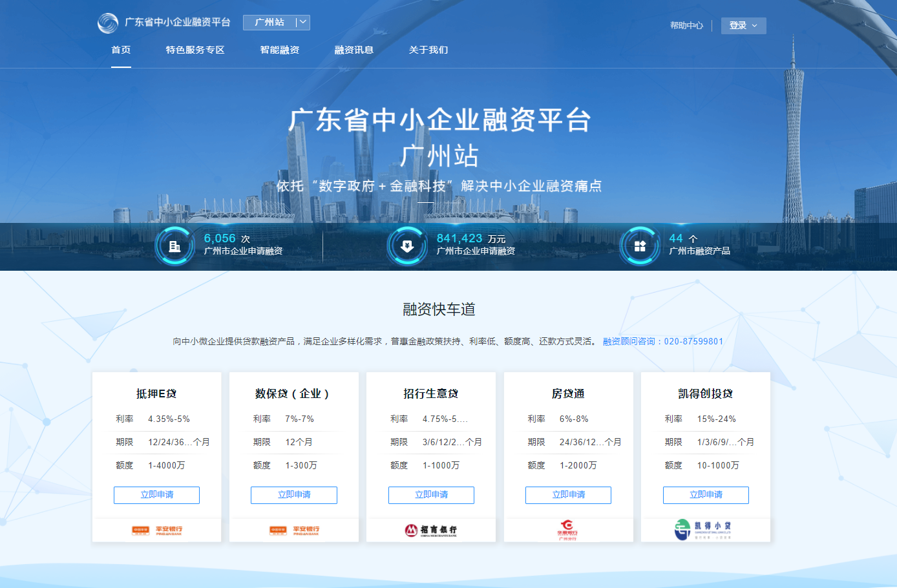Click 凯得小贷 logo under 凯得创投贷
The width and height of the screenshot is (897, 588).
pyautogui.click(x=705, y=530)
